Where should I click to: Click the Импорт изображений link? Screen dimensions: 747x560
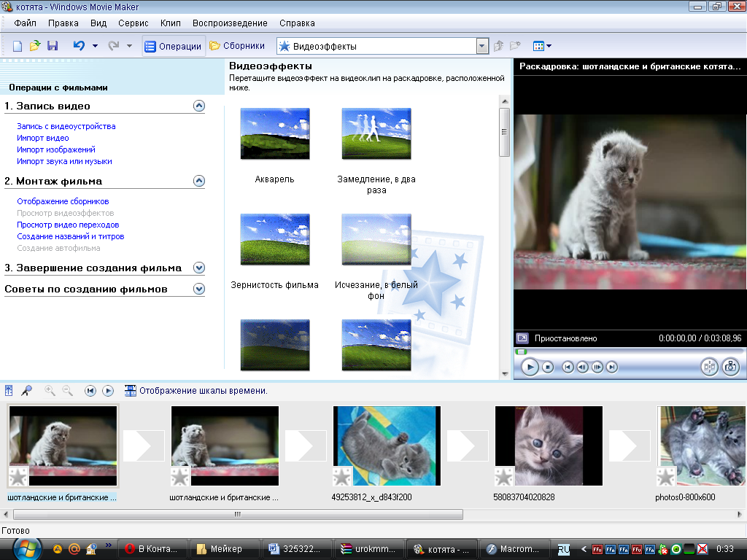[56, 149]
